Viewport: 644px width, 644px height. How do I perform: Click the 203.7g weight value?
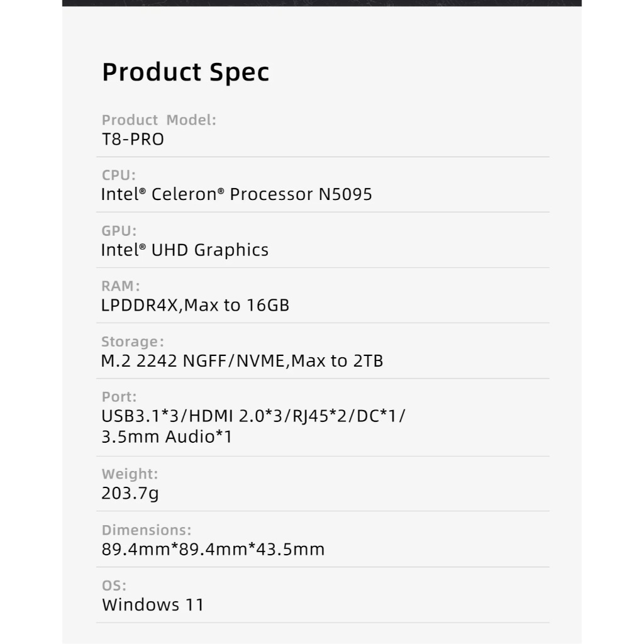[130, 494]
